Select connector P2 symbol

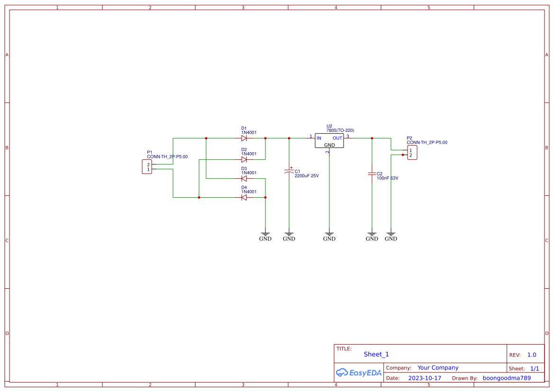(x=412, y=152)
